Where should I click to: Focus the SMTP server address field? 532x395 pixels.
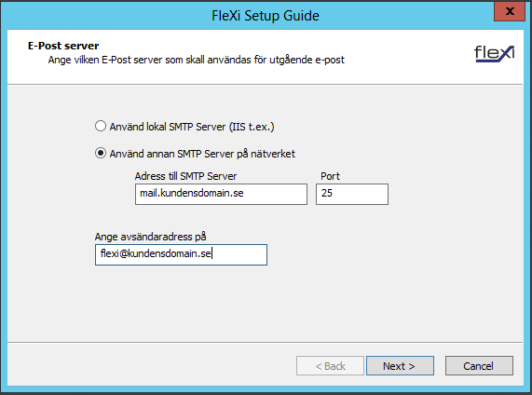(x=221, y=194)
